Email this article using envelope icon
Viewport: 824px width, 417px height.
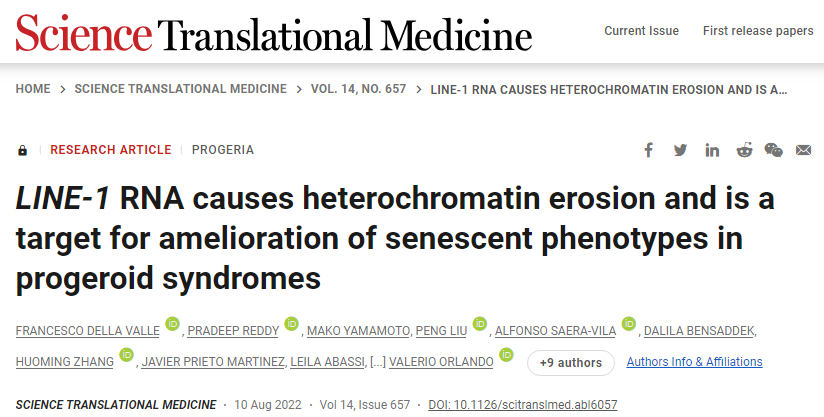[x=804, y=150]
